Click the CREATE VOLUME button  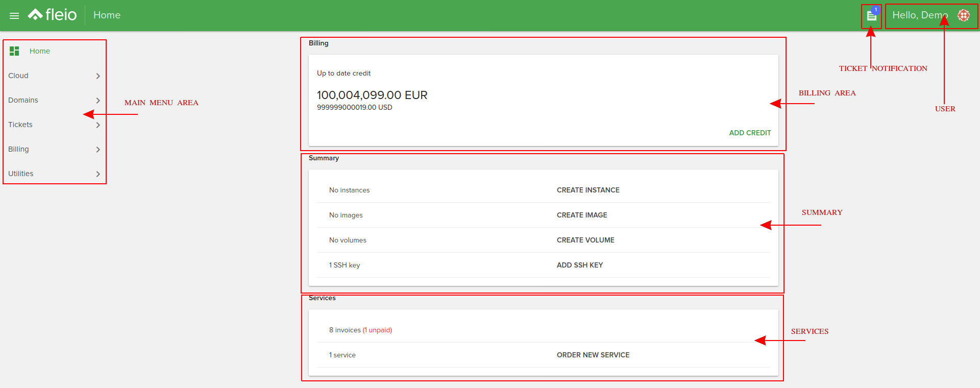click(585, 240)
